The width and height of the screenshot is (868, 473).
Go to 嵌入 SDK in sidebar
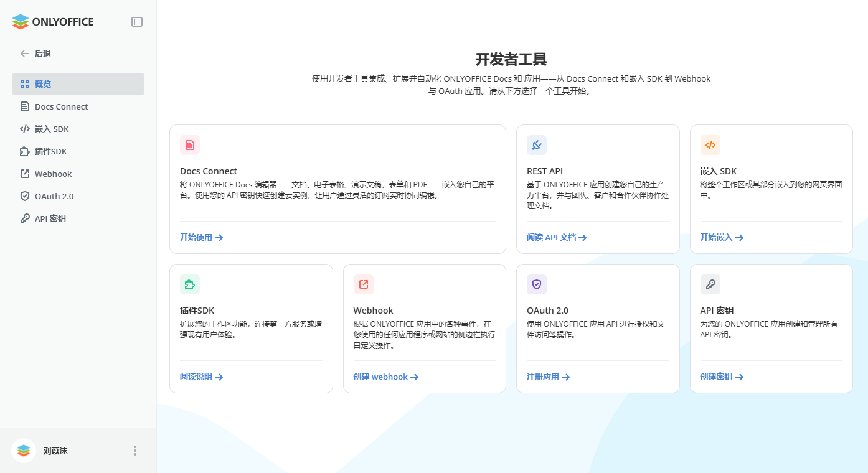tap(78, 129)
